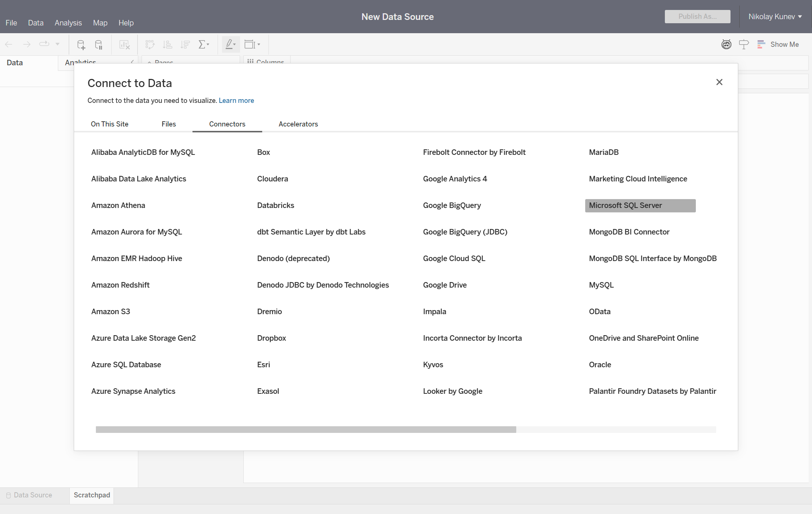The image size is (812, 514).
Task: Open the Nikolay Kunev user menu
Action: (775, 17)
